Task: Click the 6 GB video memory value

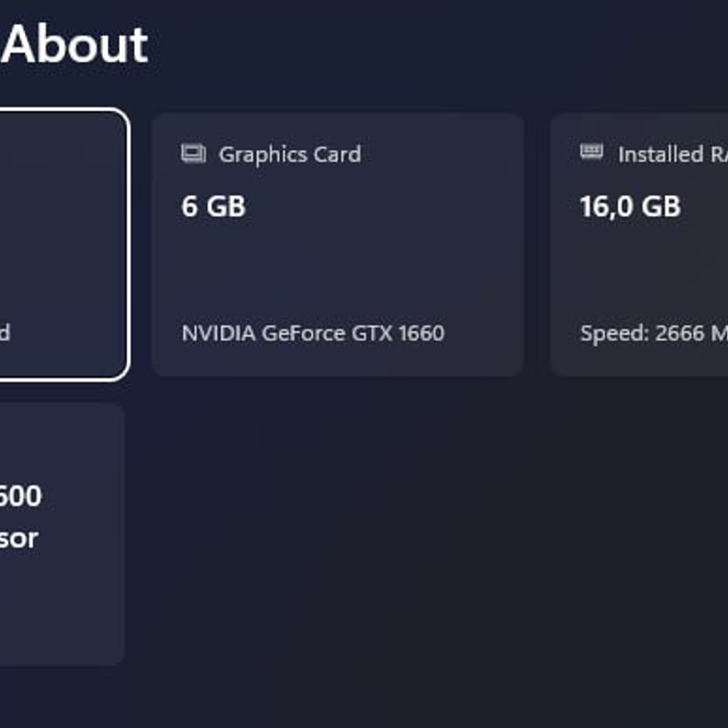Action: (213, 206)
